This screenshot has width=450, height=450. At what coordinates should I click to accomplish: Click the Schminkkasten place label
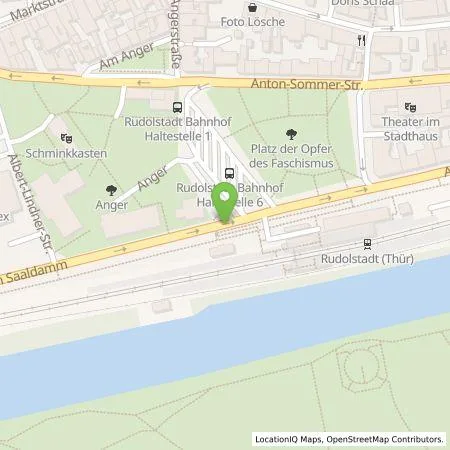click(x=66, y=154)
